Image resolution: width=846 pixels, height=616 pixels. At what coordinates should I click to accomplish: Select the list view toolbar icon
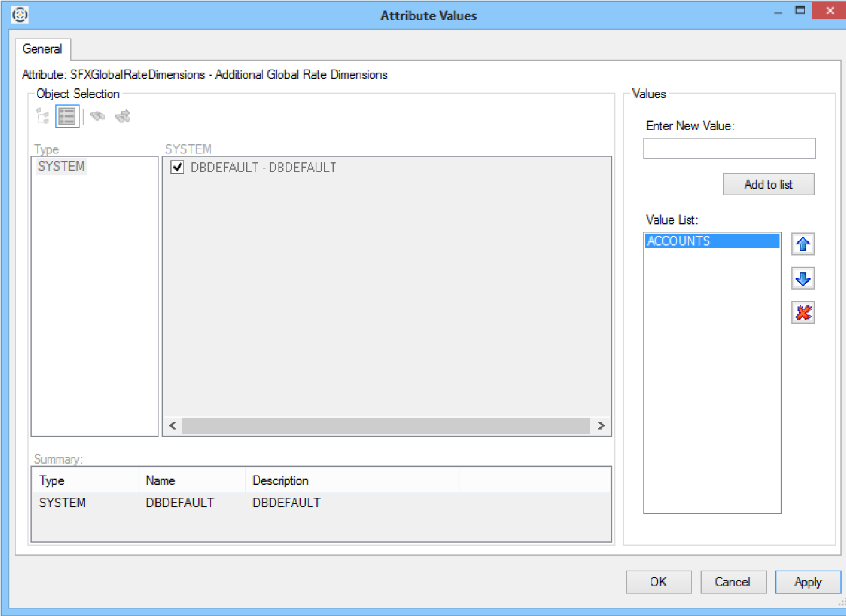click(x=67, y=116)
